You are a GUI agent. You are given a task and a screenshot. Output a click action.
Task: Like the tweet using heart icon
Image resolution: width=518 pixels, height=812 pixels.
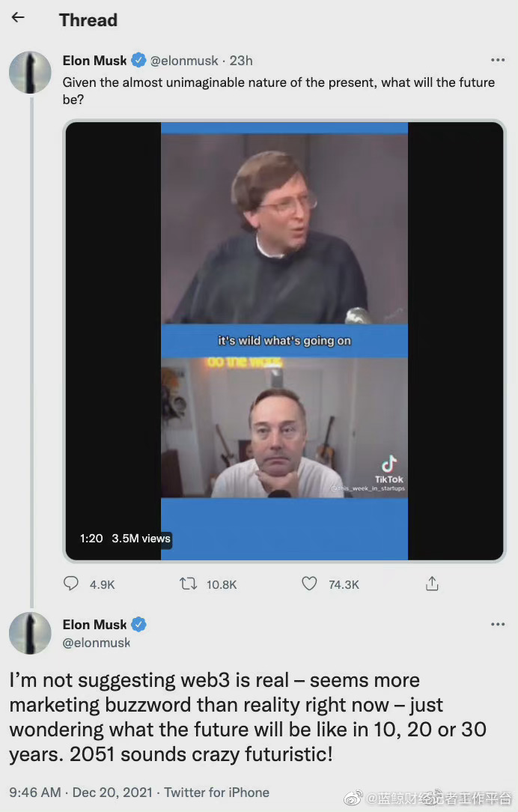(309, 584)
